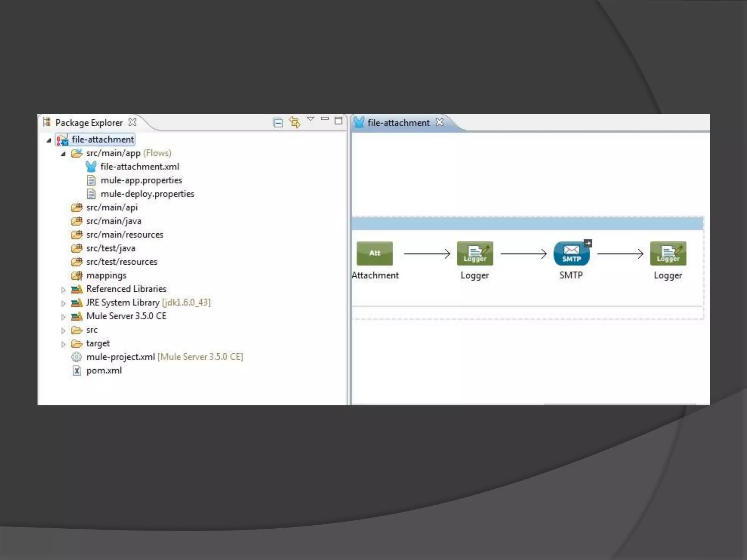Toggle Link with Editor icon

click(295, 122)
